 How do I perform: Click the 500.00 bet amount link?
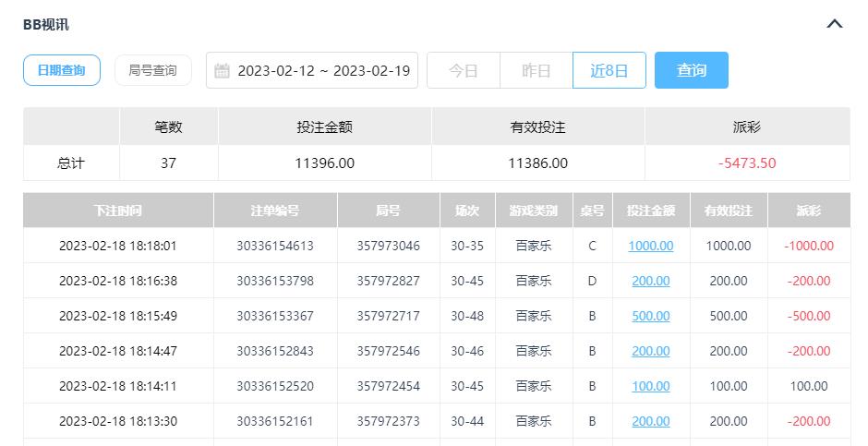tap(650, 316)
